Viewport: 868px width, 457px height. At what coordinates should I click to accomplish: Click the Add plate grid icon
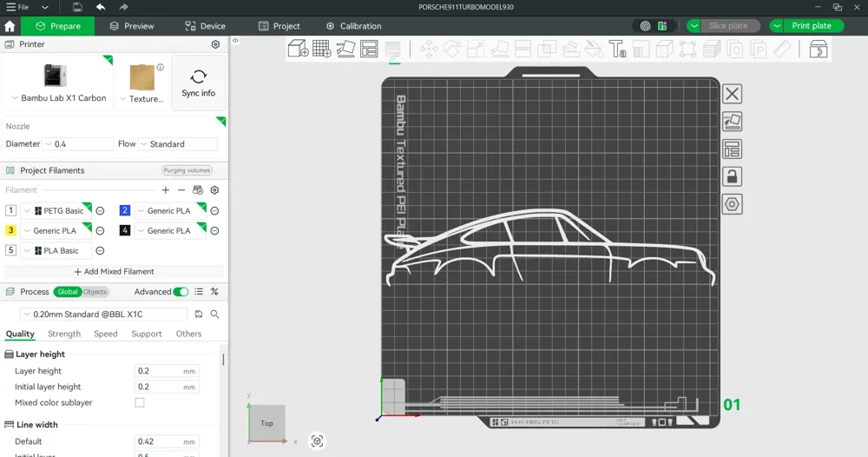(x=322, y=49)
